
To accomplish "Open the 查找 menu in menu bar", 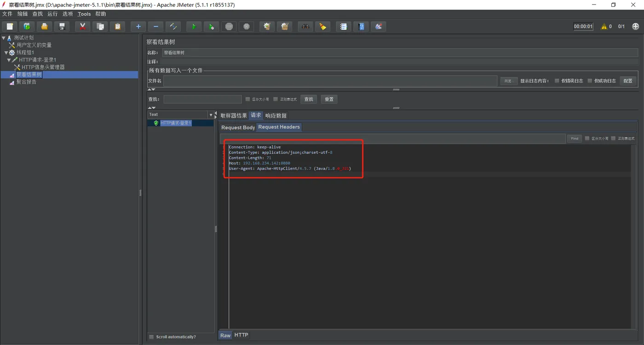I will click(x=37, y=14).
